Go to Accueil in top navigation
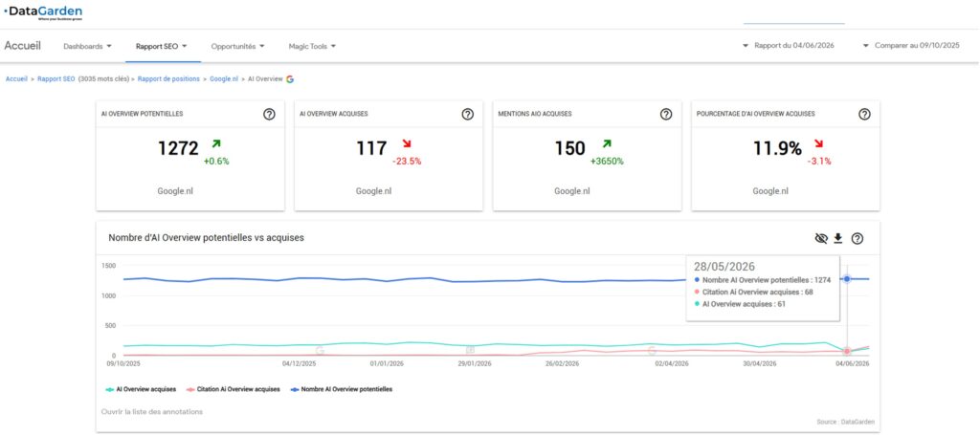 [23, 46]
